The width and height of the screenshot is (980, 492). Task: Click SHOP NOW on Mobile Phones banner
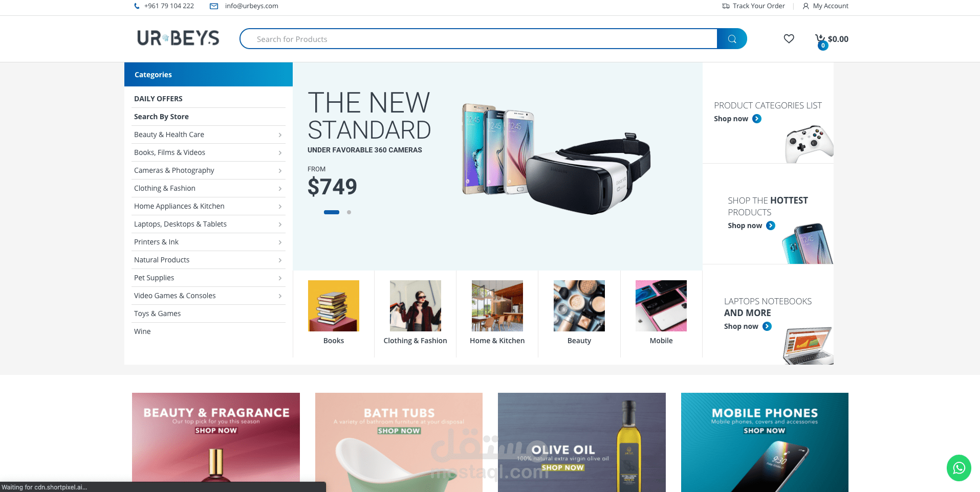(x=764, y=431)
